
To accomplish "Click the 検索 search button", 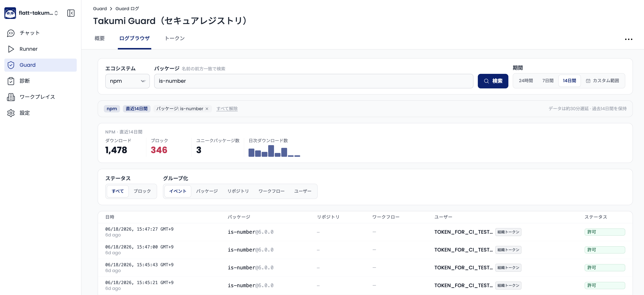I will pos(493,81).
